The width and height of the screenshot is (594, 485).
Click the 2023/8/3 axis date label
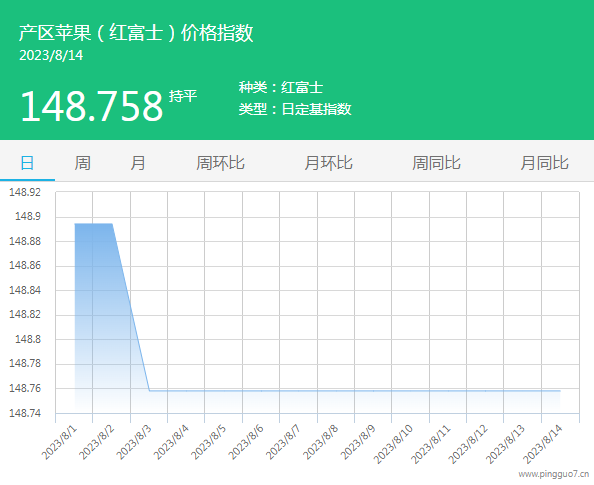134,442
